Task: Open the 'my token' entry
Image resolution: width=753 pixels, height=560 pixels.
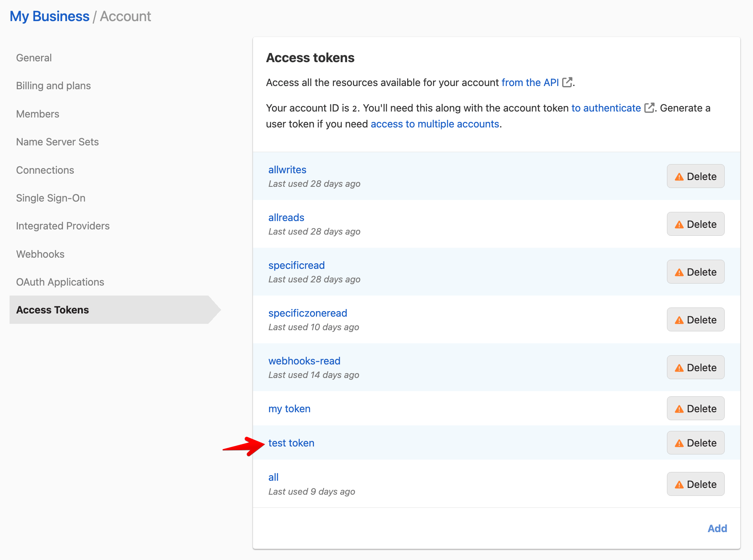Action: click(x=289, y=409)
